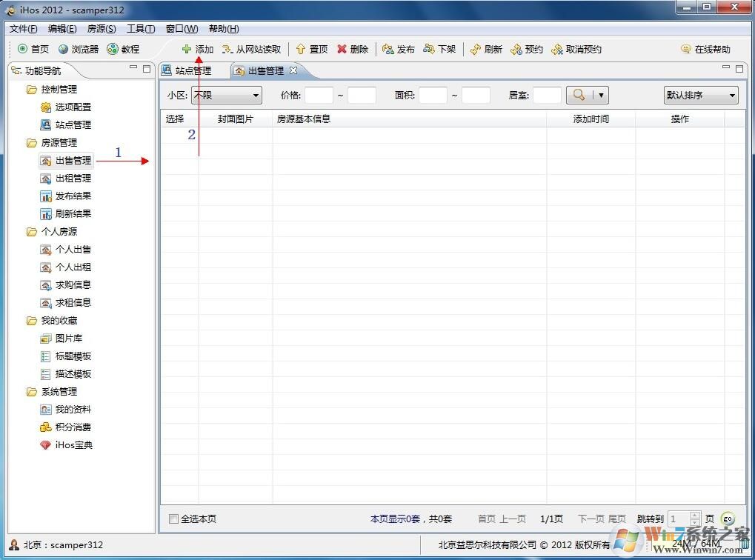Open the arrow dropdown beside the search magnifier
The width and height of the screenshot is (755, 560).
pyautogui.click(x=600, y=95)
